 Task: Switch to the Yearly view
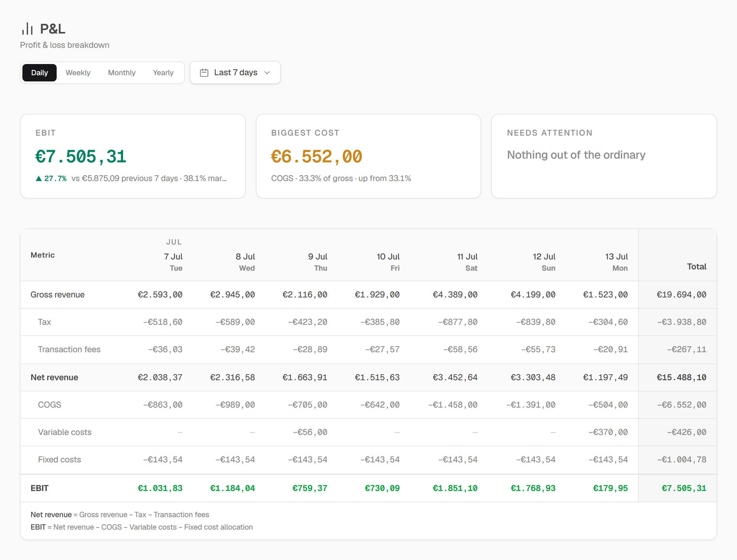tap(163, 73)
